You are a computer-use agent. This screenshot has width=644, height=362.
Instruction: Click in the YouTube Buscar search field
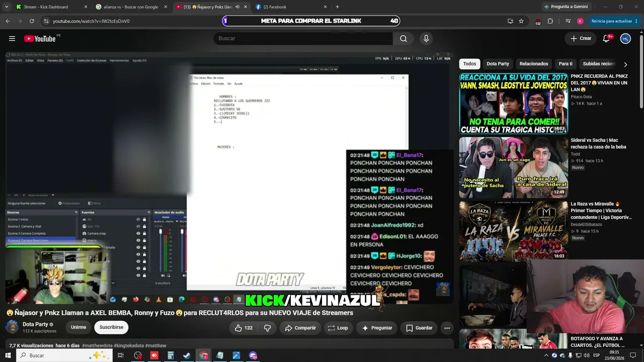tap(303, 39)
